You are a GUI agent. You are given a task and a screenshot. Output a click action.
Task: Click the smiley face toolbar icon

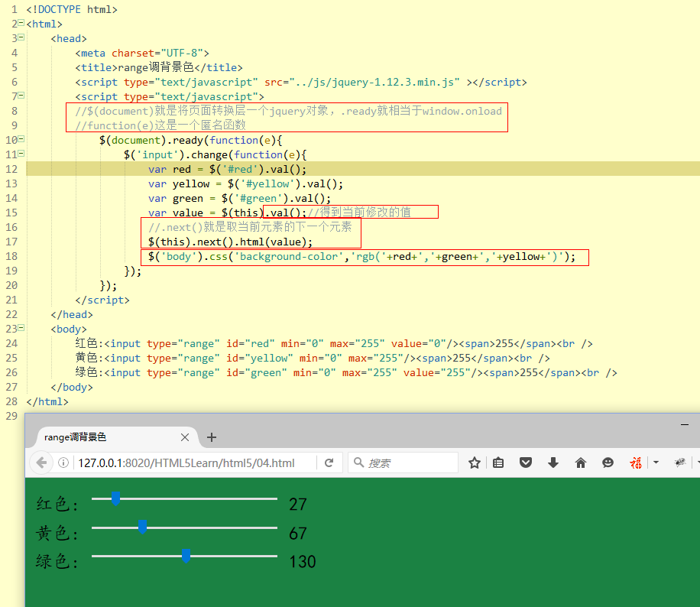click(608, 463)
